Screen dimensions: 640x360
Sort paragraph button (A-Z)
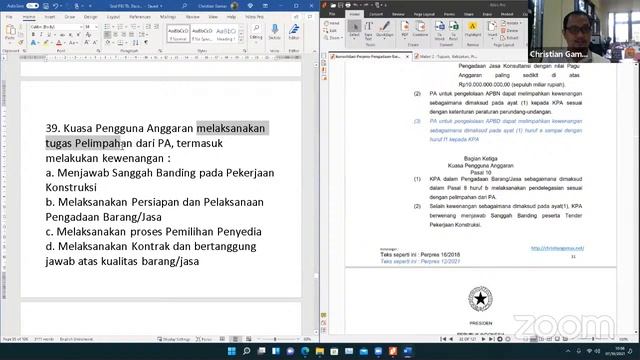click(136, 42)
